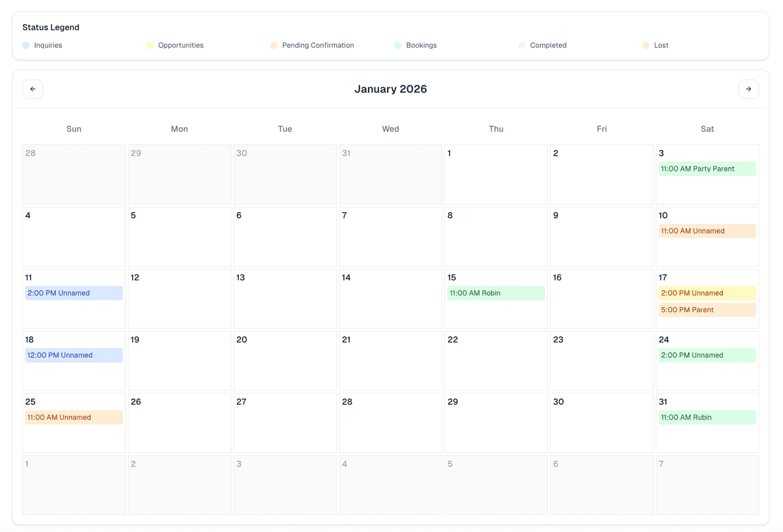The height and width of the screenshot is (532, 783).
Task: Click the previous month arrow
Action: (33, 89)
